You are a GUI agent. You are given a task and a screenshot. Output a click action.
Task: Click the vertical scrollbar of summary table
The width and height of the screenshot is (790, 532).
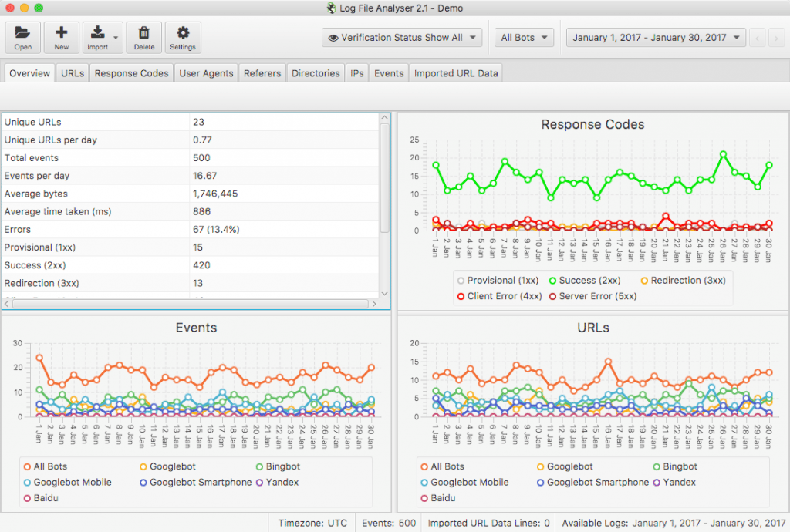(x=385, y=177)
